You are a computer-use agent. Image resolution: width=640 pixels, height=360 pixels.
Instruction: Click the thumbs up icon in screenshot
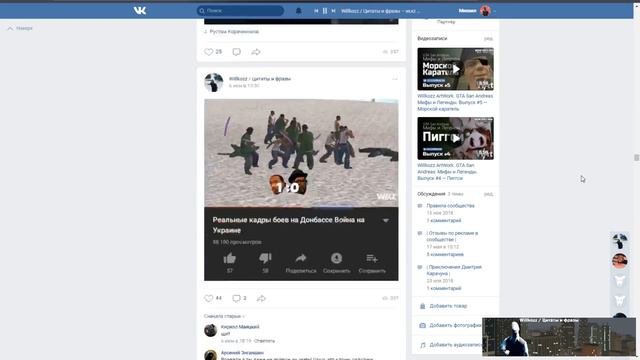(230, 258)
